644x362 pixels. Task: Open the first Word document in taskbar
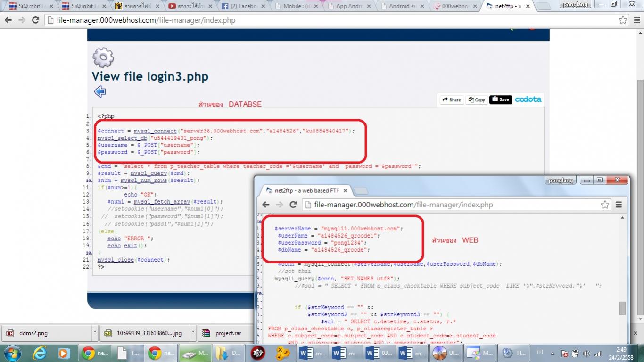[x=313, y=353]
